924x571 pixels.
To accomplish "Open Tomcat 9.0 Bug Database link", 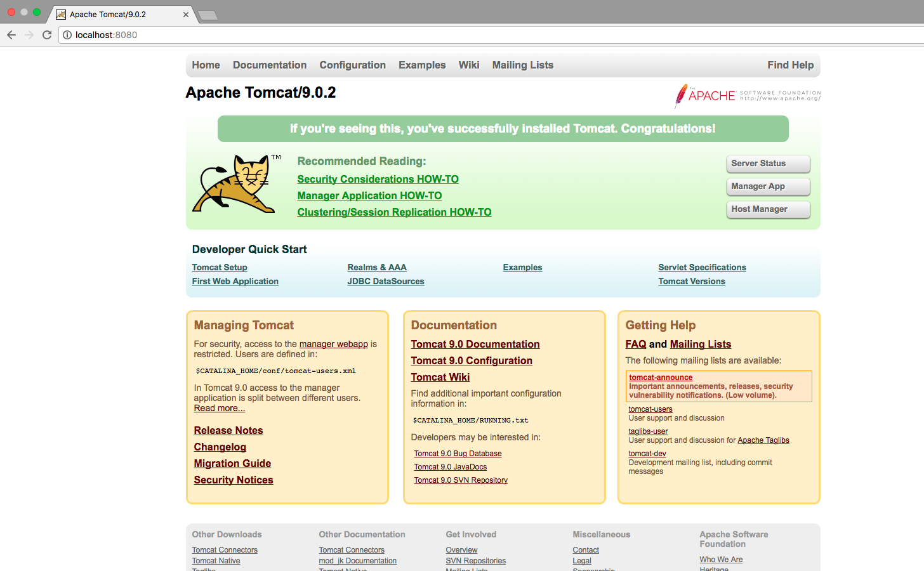I will point(458,454).
